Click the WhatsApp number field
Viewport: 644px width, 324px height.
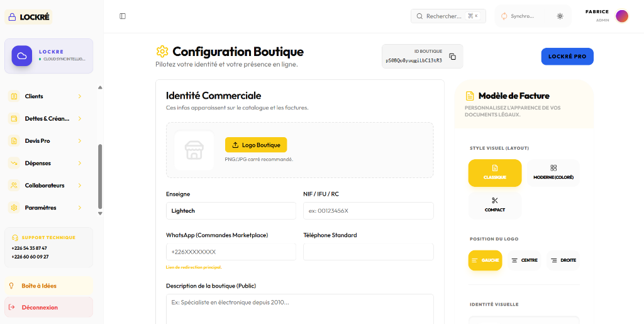pyautogui.click(x=231, y=252)
